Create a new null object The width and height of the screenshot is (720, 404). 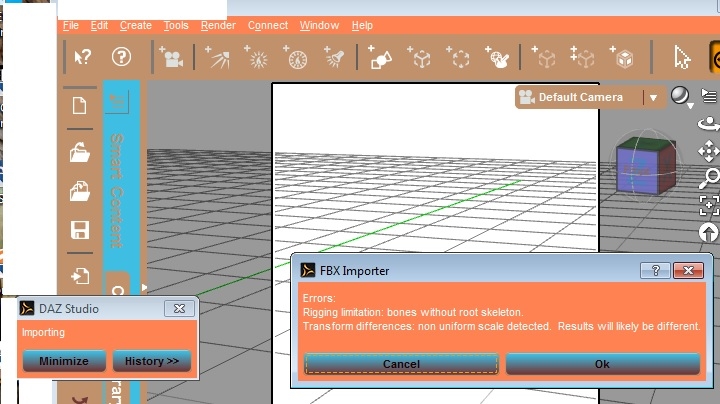click(419, 57)
